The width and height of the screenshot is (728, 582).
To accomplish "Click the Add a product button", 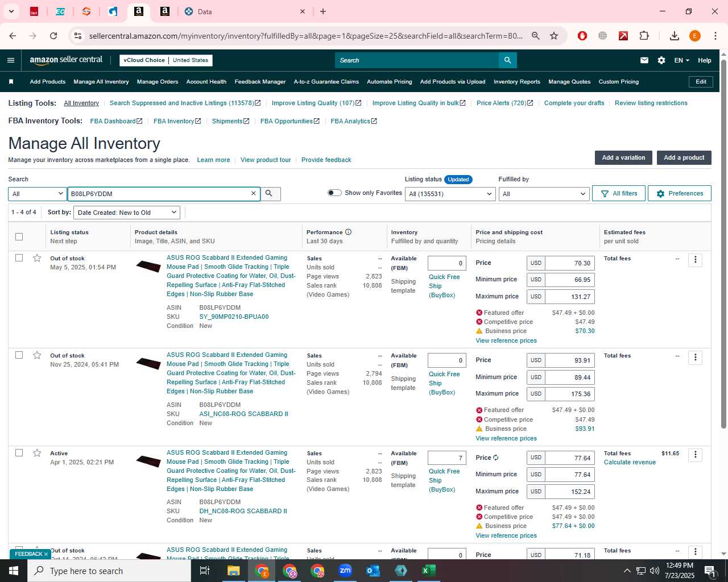I will point(684,157).
